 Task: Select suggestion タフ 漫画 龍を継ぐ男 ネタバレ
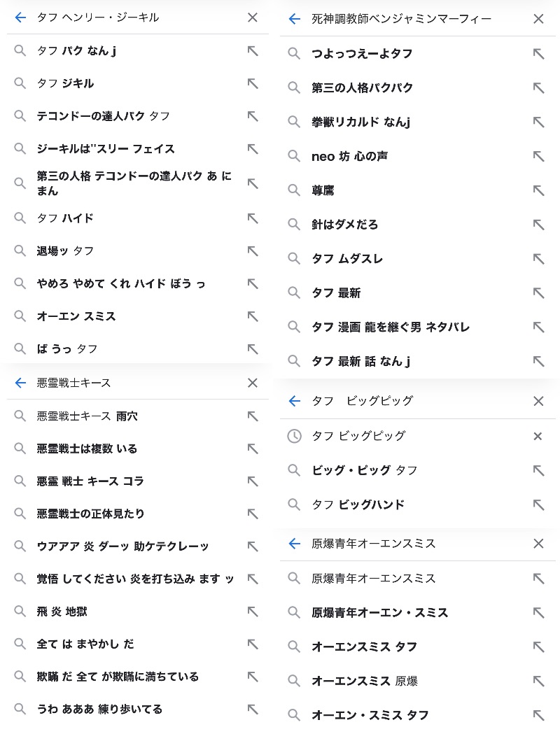click(391, 327)
